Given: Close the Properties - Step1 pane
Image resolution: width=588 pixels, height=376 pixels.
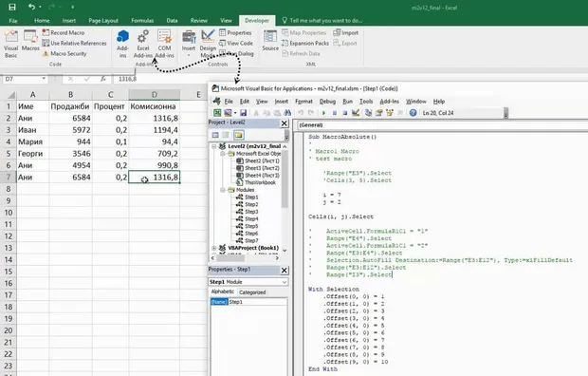Looking at the screenshot, I should click(x=285, y=270).
